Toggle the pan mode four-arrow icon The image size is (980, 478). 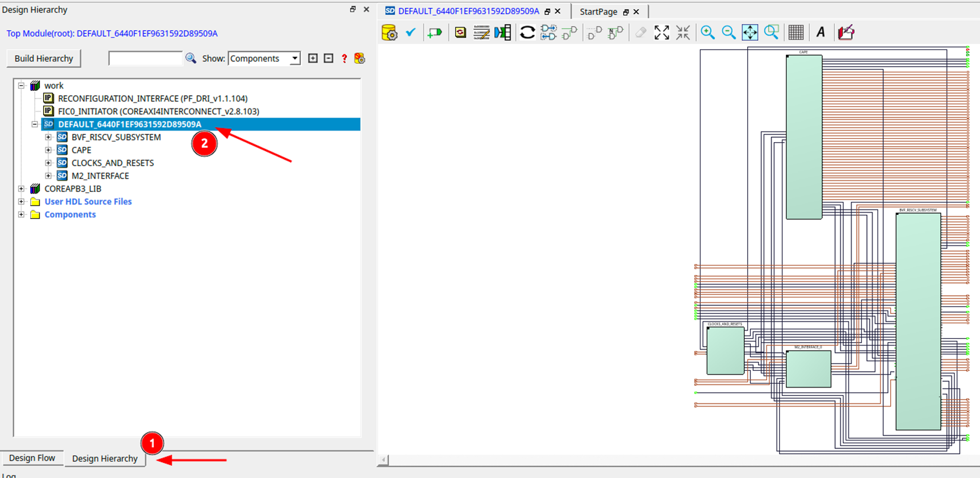point(750,33)
